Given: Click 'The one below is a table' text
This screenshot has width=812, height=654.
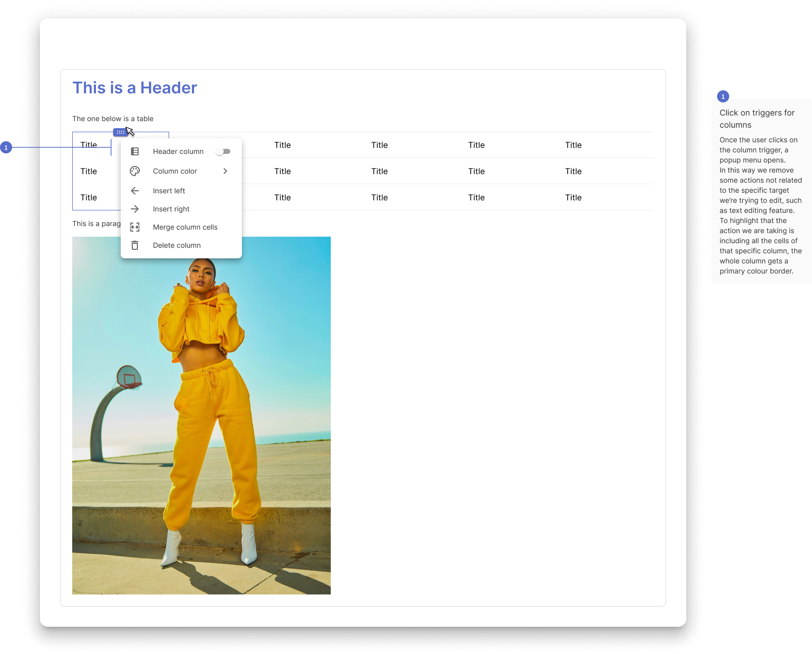Looking at the screenshot, I should [x=113, y=119].
